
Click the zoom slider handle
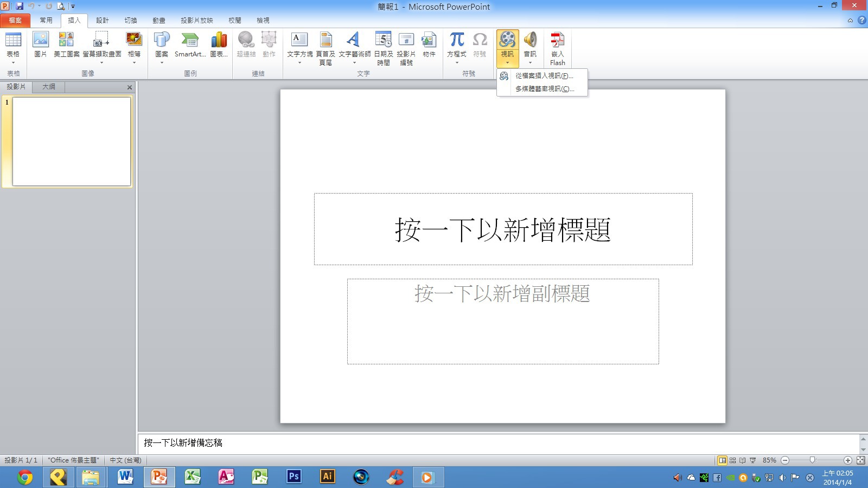[x=812, y=460]
